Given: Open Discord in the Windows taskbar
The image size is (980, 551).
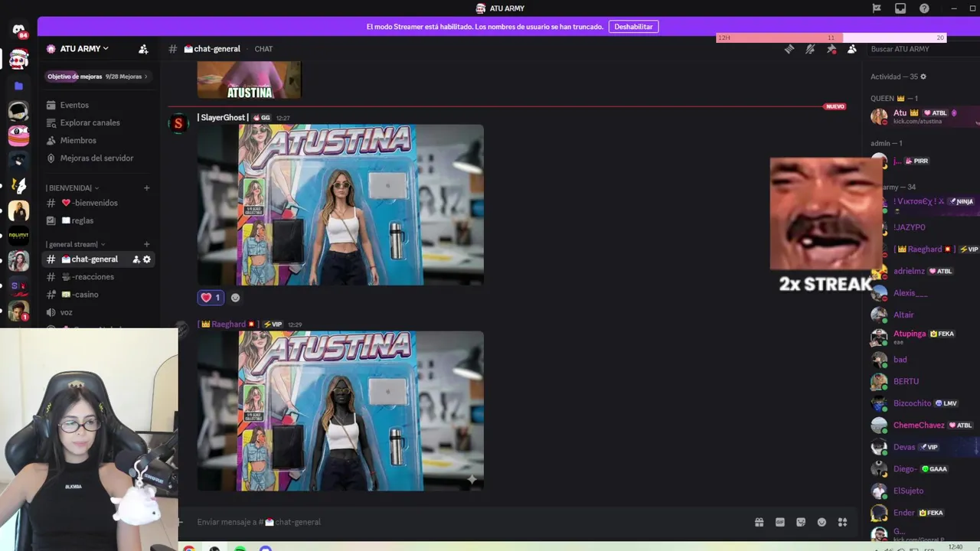Looking at the screenshot, I should (266, 548).
